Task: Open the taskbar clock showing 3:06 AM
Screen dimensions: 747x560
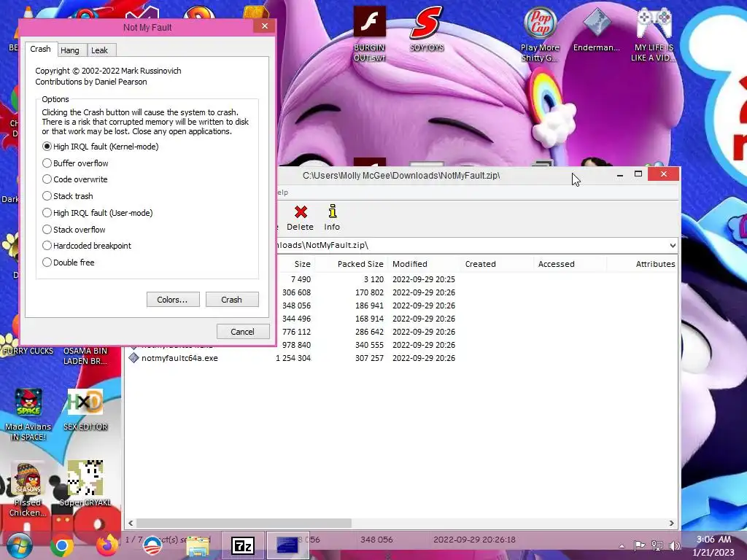Action: click(x=713, y=545)
